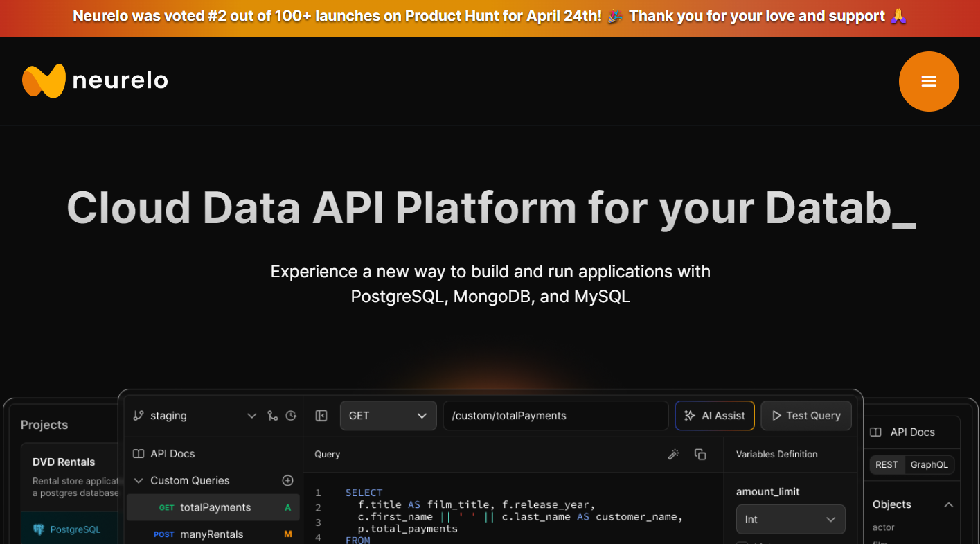Open the orange hamburger menu button
The width and height of the screenshot is (980, 544).
tap(928, 81)
